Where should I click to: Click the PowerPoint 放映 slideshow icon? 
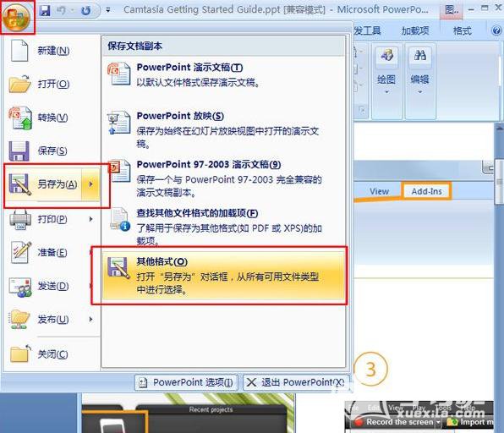pyautogui.click(x=119, y=123)
